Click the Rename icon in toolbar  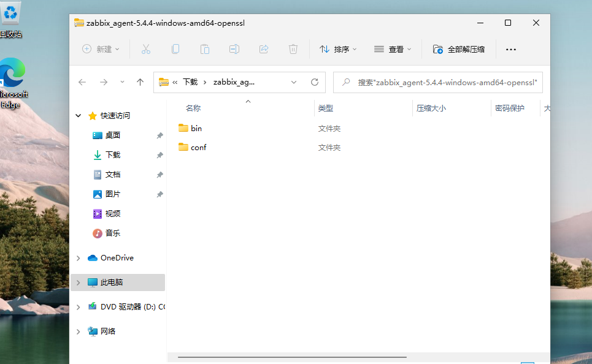coord(234,50)
